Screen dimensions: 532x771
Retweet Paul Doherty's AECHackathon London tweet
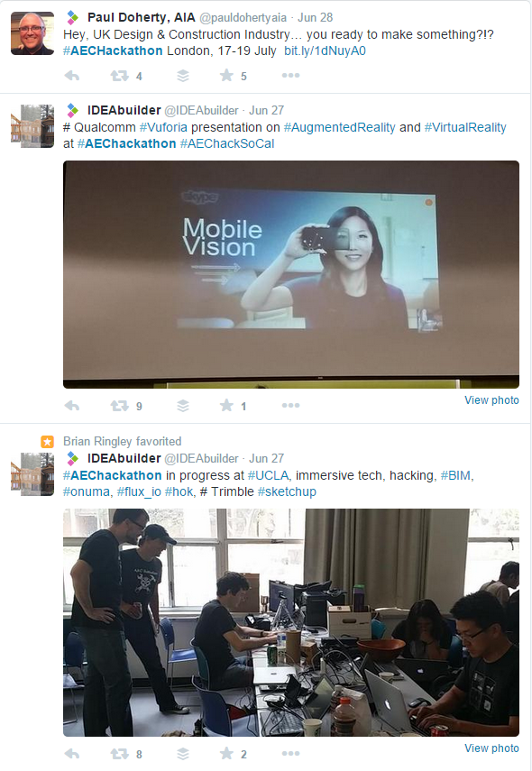[120, 76]
